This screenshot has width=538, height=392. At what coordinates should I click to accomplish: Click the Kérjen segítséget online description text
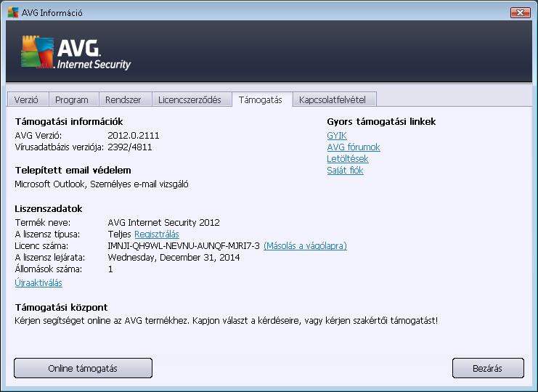click(x=226, y=321)
